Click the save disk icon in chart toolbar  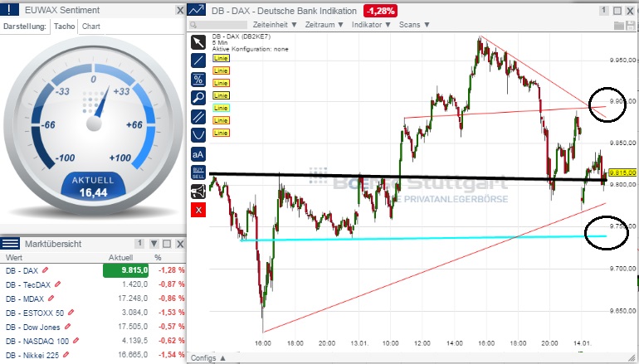coord(631,25)
